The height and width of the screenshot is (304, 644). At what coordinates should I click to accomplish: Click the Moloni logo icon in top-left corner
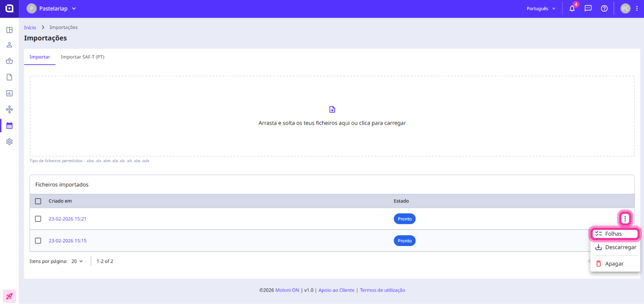(x=9, y=9)
